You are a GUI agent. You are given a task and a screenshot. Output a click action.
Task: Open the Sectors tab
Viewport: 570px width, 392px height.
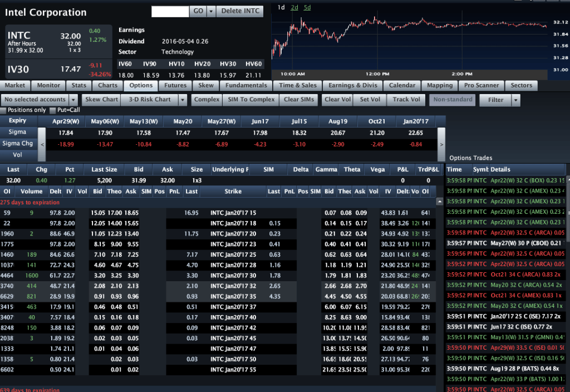pos(521,85)
